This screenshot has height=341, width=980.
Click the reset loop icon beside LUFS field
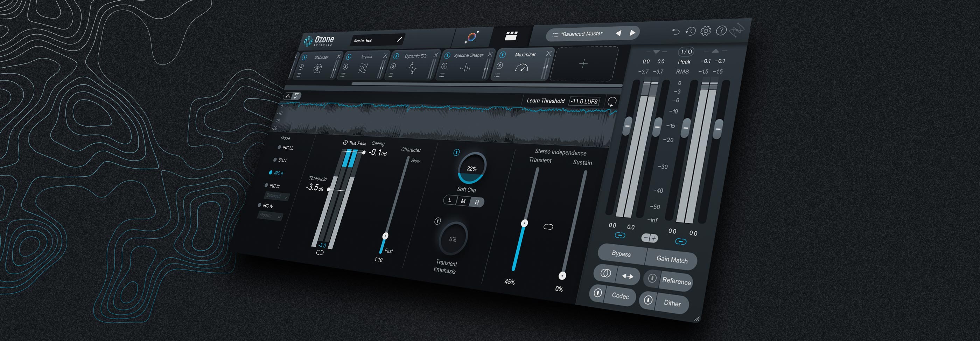(612, 101)
